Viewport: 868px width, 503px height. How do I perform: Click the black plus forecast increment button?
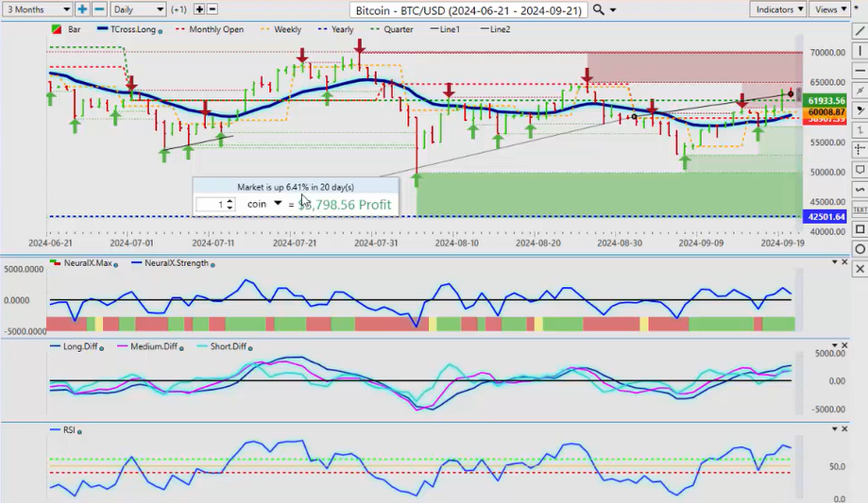[x=199, y=9]
